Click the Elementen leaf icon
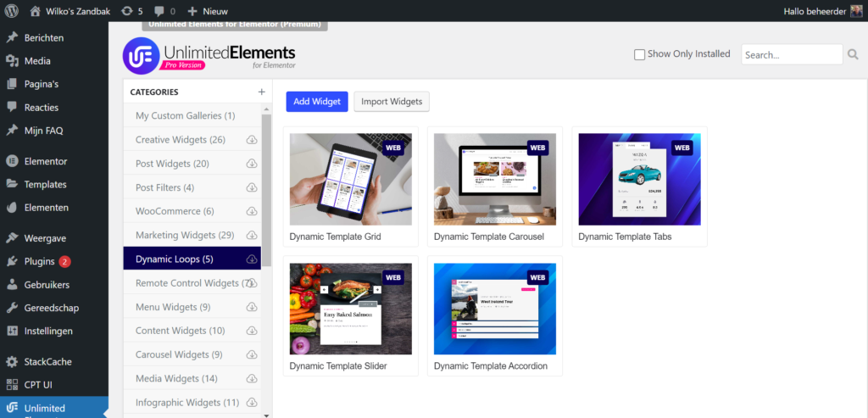 12,208
